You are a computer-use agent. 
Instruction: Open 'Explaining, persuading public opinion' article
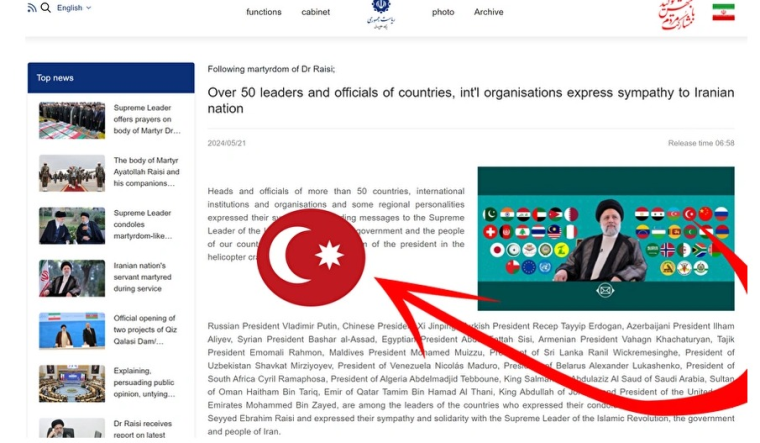click(147, 382)
